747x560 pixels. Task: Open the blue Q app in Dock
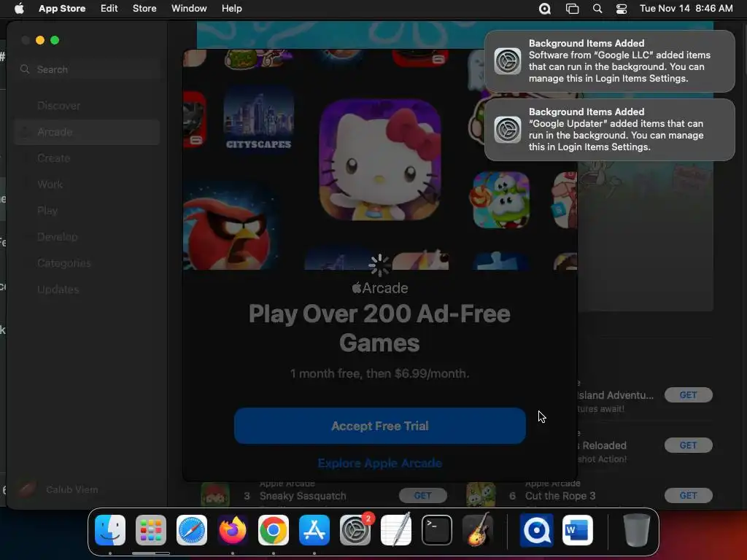(536, 530)
